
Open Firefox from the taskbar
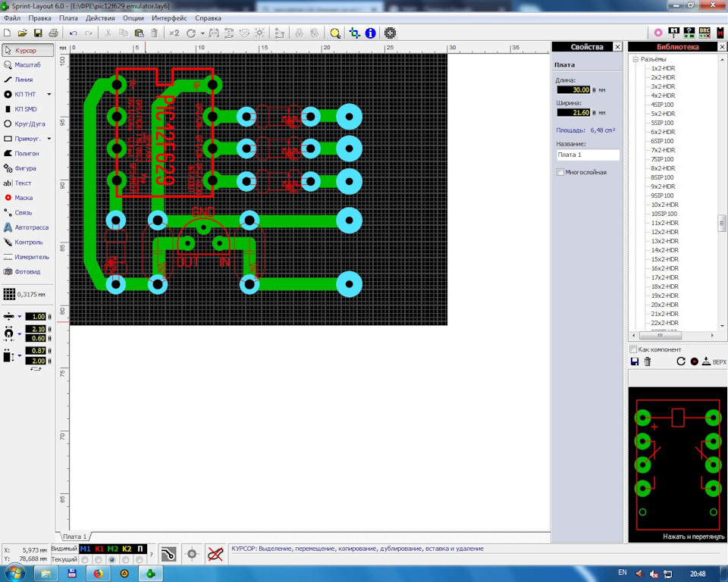(99, 574)
